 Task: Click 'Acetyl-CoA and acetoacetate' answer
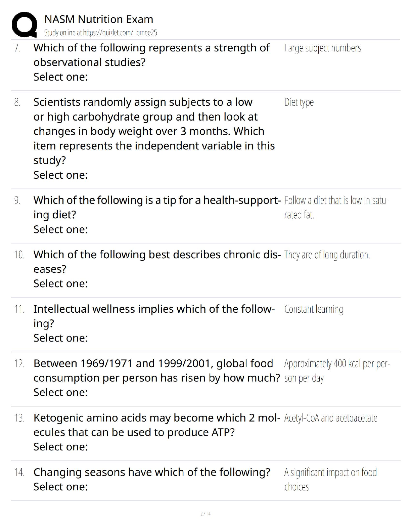click(x=330, y=418)
